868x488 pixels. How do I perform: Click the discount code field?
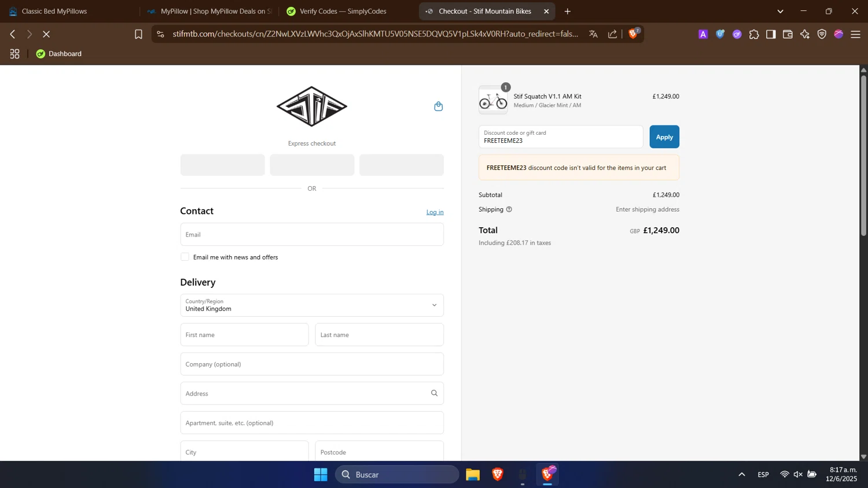[x=561, y=137]
